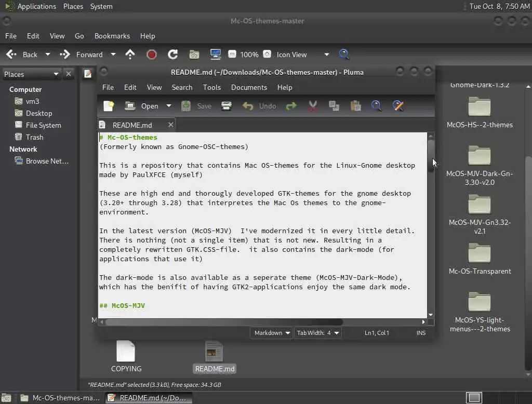Click the Back arrow icon in file manager
This screenshot has width=532, height=404.
pos(11,55)
